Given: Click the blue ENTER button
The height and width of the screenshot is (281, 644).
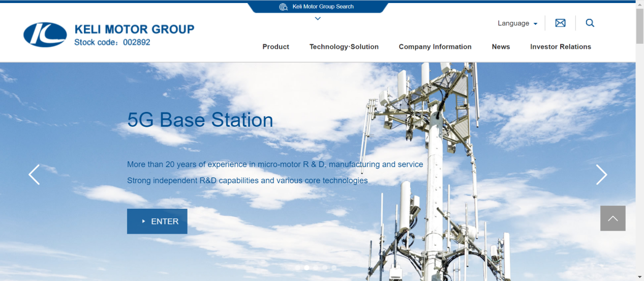Looking at the screenshot, I should click(x=157, y=221).
